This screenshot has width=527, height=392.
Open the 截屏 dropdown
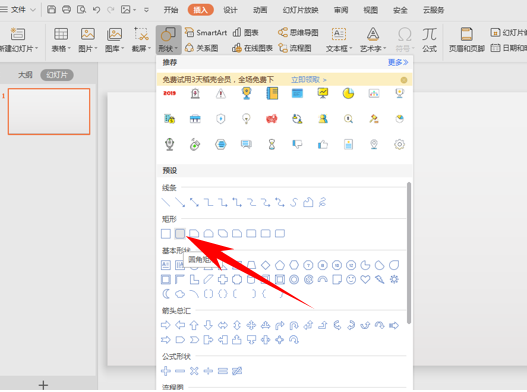click(141, 40)
